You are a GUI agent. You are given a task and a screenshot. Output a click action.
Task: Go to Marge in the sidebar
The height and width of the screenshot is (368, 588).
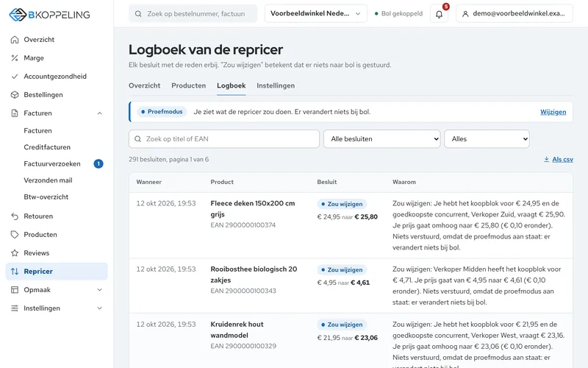pos(34,58)
